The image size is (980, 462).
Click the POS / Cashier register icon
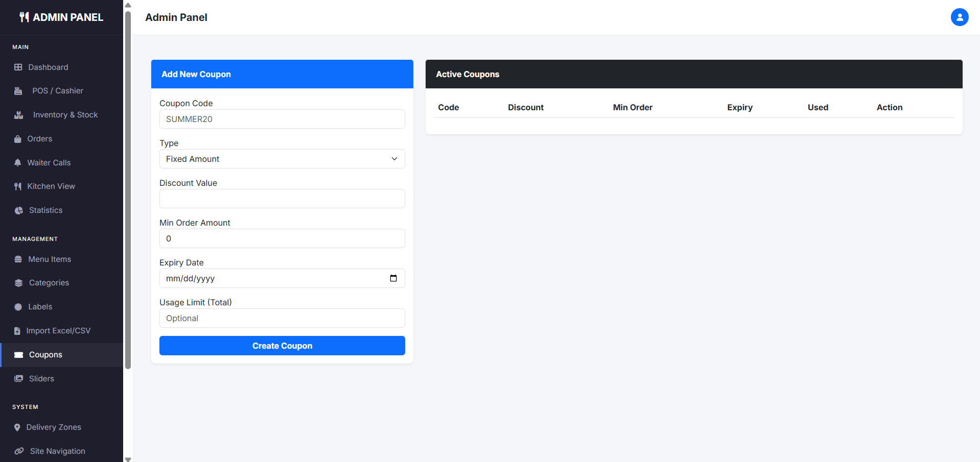(18, 91)
